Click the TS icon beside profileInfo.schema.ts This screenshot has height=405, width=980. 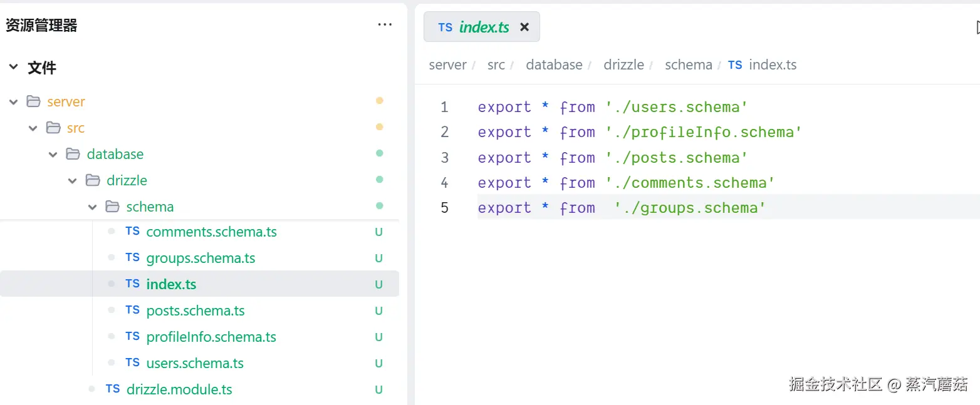[x=132, y=337]
